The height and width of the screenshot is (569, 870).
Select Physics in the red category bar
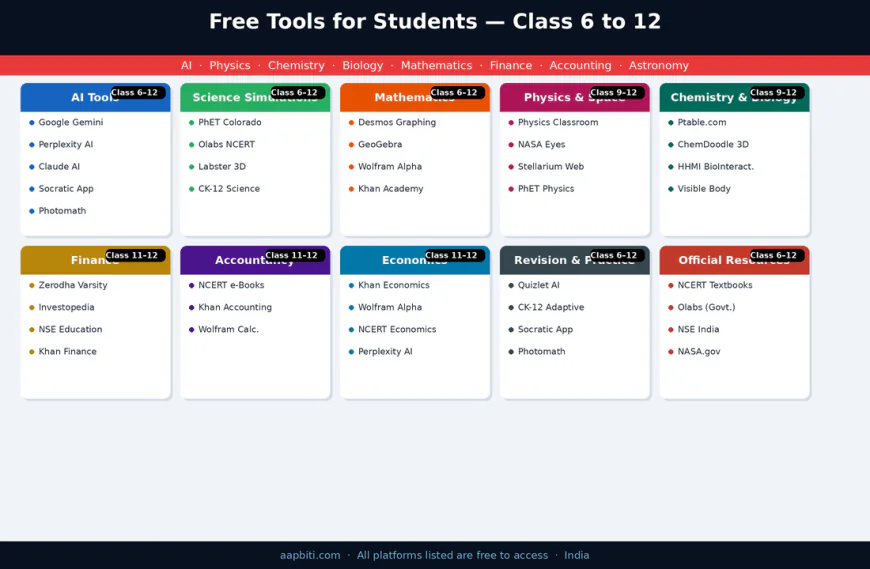(x=230, y=65)
